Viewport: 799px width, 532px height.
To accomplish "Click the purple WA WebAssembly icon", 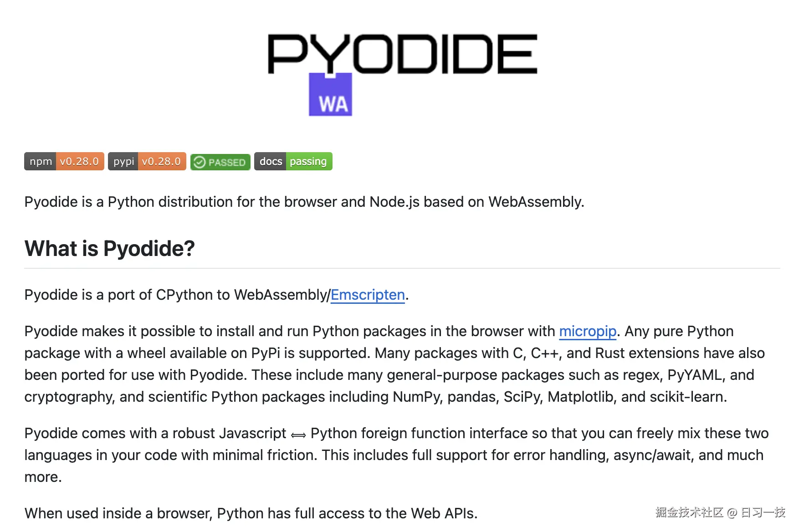I will click(x=330, y=95).
